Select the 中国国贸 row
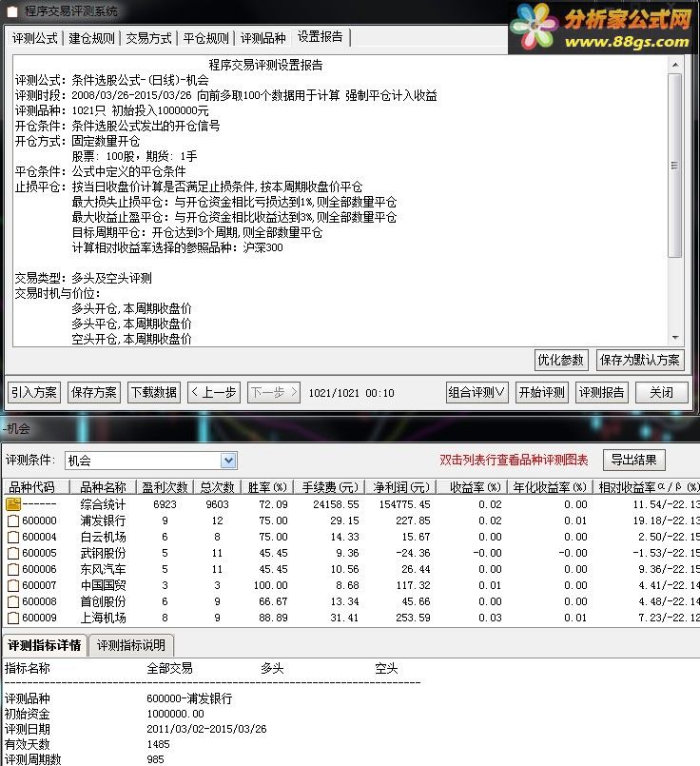700x766 pixels. pos(352,585)
